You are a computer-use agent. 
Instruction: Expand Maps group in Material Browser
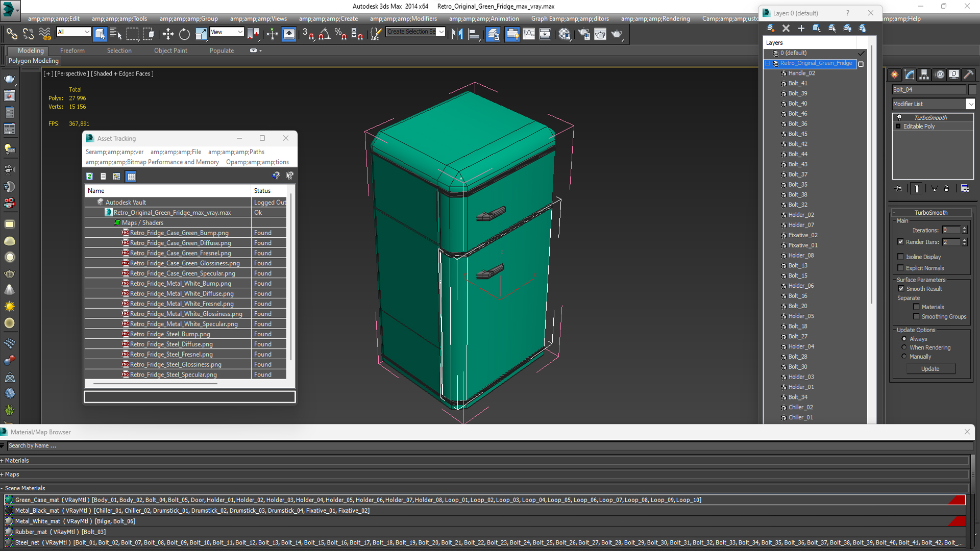[2, 474]
